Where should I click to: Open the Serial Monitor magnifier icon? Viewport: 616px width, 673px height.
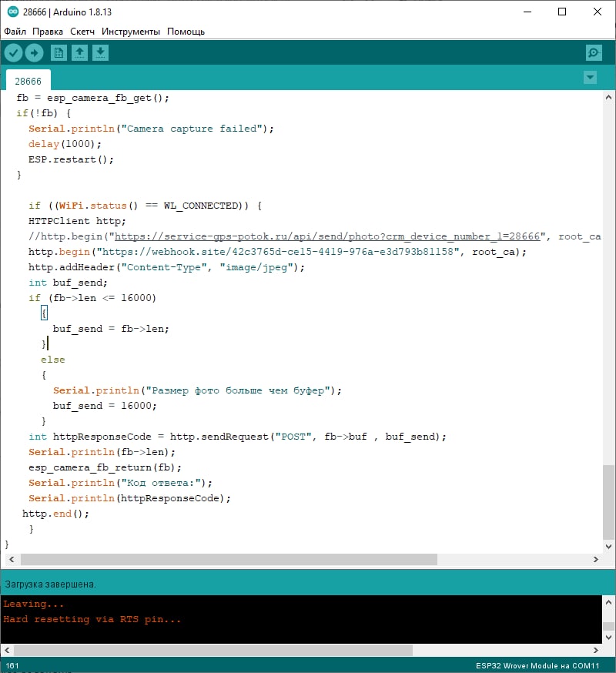tap(594, 53)
